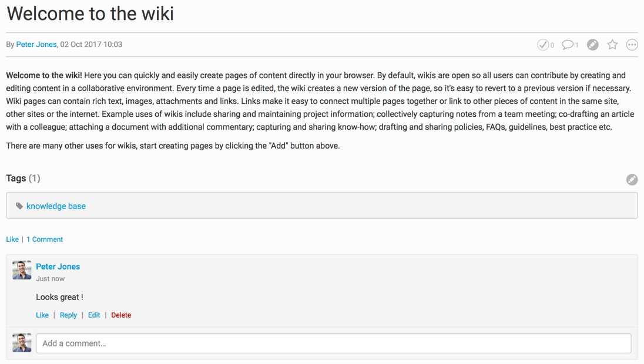Click the pencil icon to edit Tags
Screen dimensions: 644x364
[x=632, y=180]
